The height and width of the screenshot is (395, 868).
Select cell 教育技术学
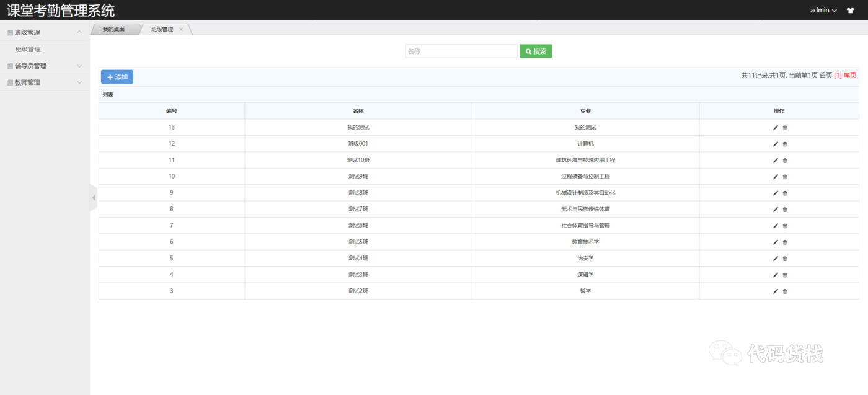[586, 242]
